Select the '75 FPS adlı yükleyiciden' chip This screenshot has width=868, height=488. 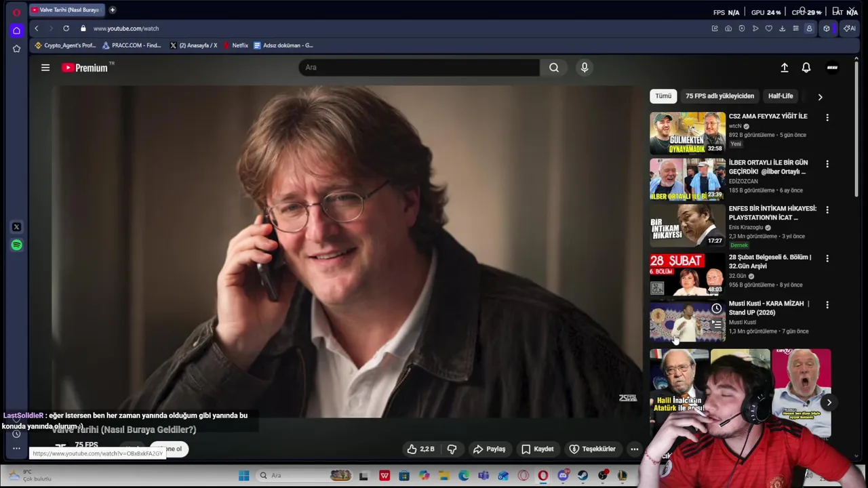pyautogui.click(x=719, y=96)
